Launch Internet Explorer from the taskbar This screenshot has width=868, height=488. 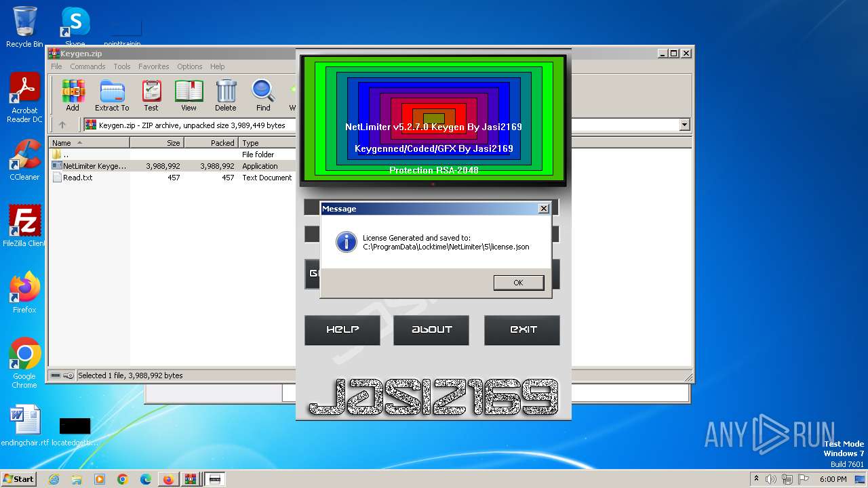[x=54, y=479]
